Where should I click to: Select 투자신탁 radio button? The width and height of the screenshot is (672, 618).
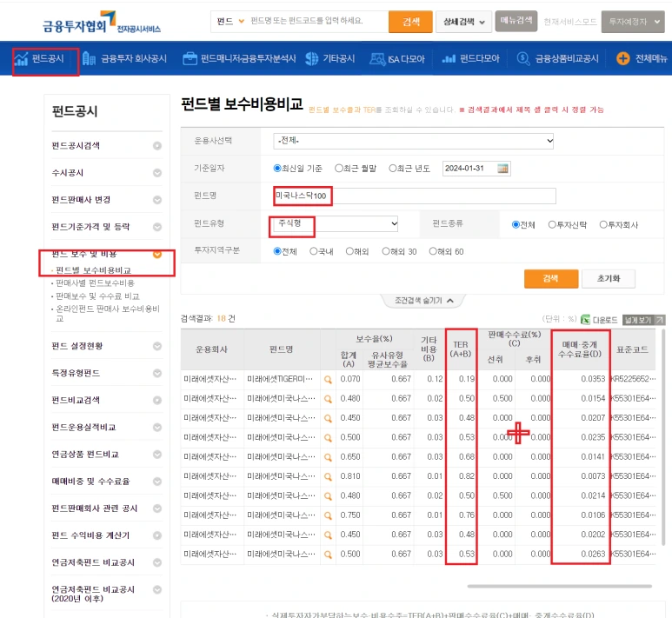pyautogui.click(x=552, y=224)
